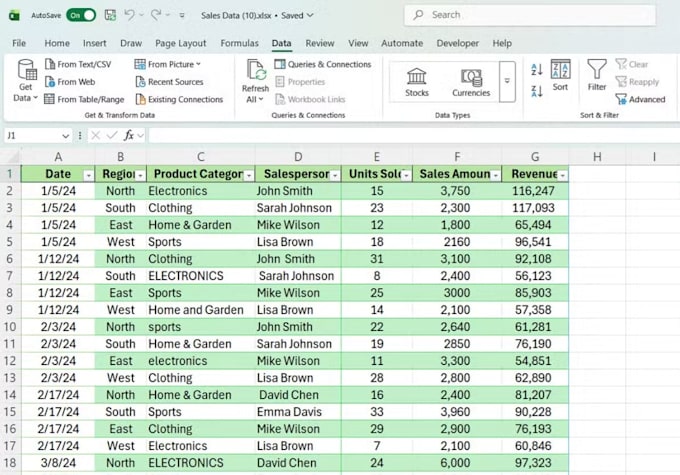The image size is (680, 475).
Task: Click the Search box
Action: click(530, 15)
